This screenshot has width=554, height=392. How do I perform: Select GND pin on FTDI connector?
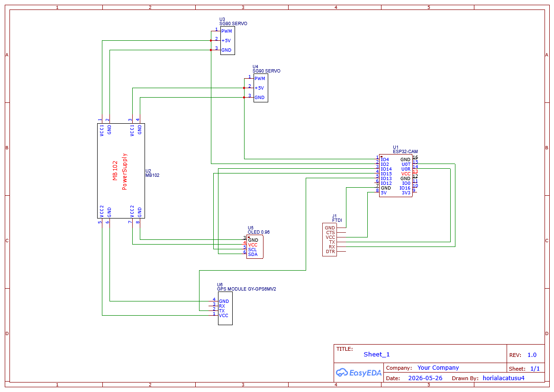330,228
